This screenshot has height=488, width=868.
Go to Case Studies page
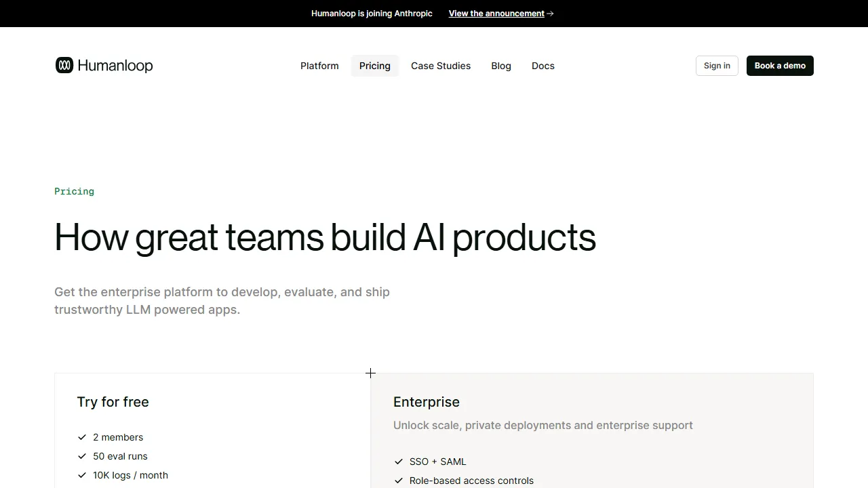[x=441, y=66]
